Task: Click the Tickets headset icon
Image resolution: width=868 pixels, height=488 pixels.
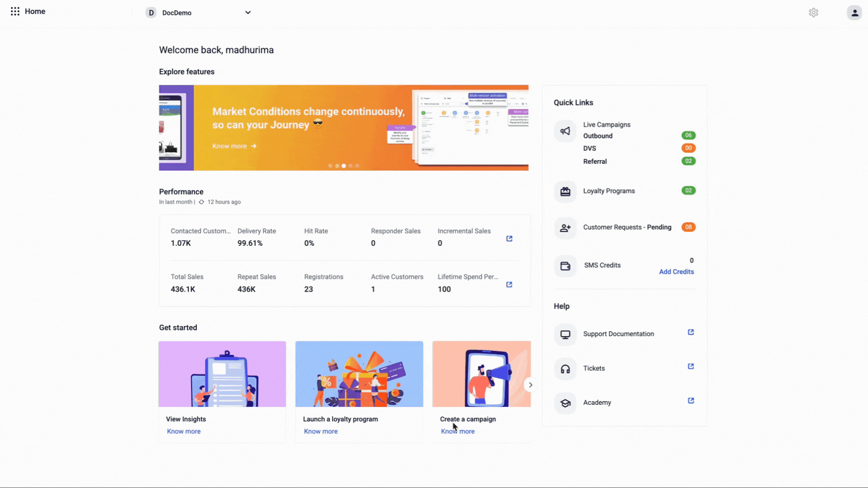Action: tap(565, 369)
